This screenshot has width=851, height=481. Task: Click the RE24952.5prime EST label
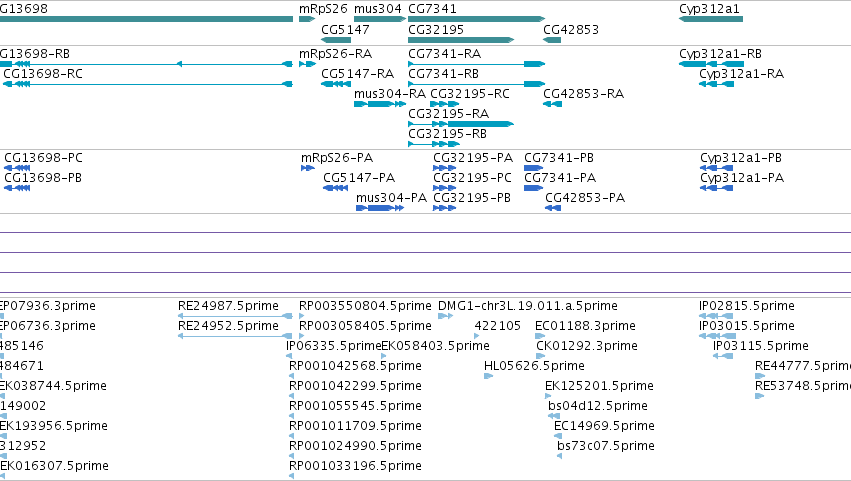tap(228, 326)
